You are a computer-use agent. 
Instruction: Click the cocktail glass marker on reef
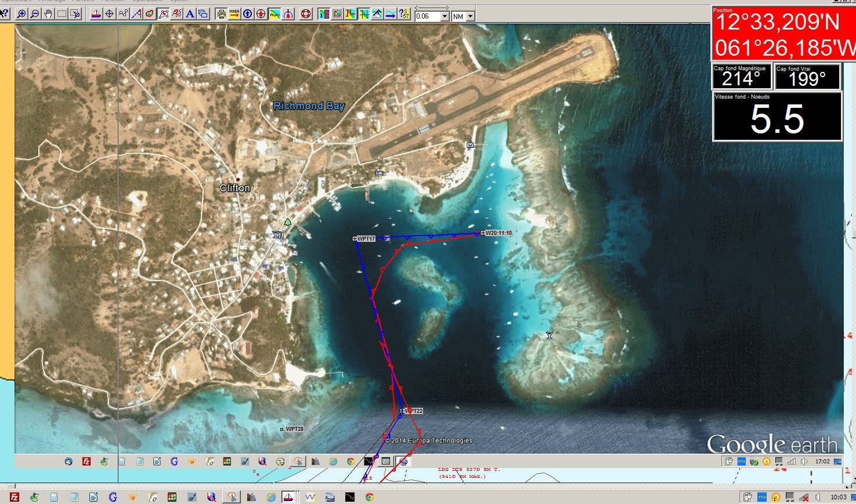pyautogui.click(x=549, y=335)
